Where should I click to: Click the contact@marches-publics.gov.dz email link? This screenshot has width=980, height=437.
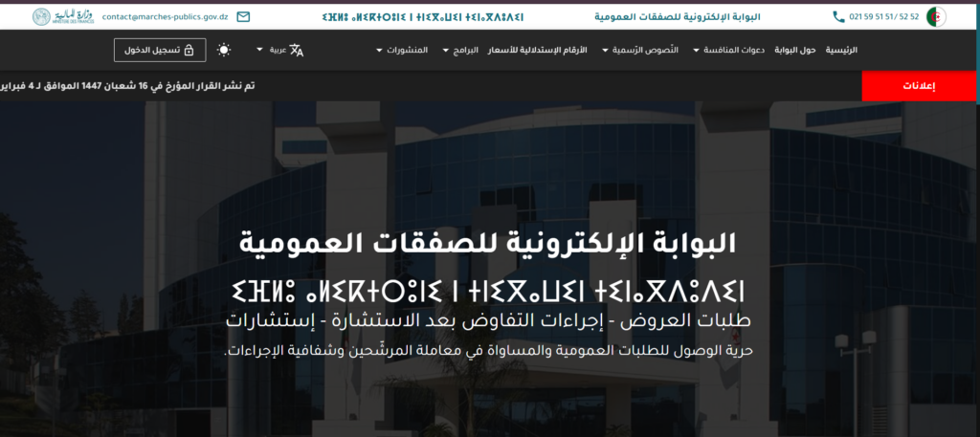pyautogui.click(x=165, y=17)
